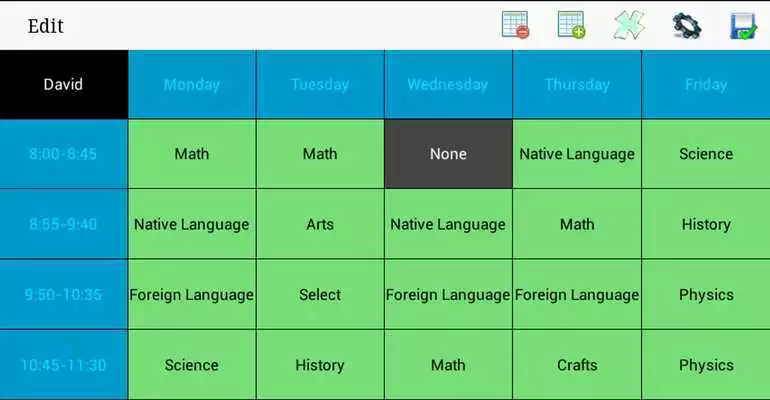Tap Thursday's Native Language cell
This screenshot has height=400, width=770.
(577, 154)
